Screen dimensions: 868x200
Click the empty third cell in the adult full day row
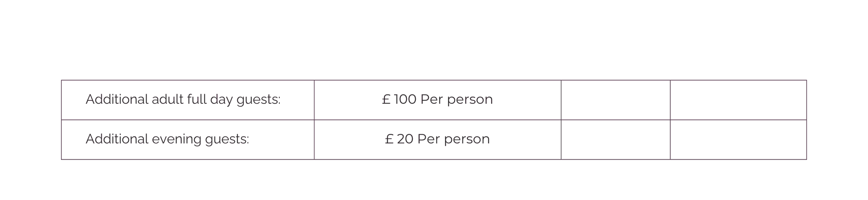pos(615,100)
